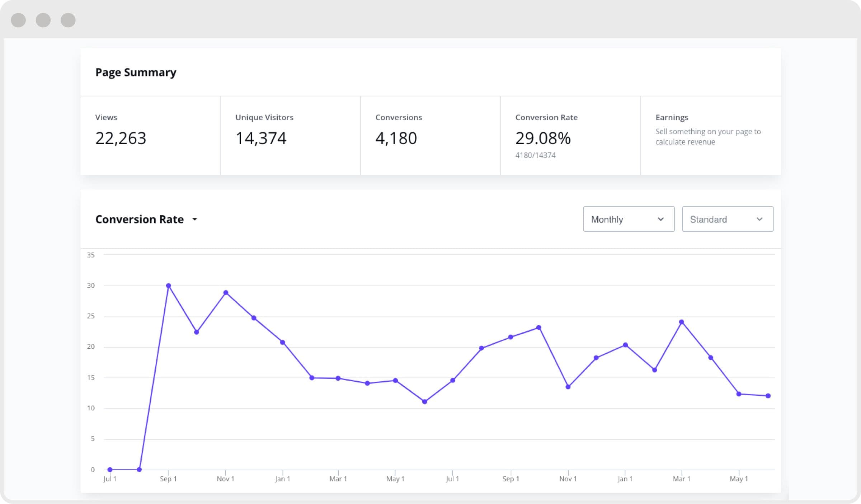
Task: Select the first Nov 1 data point
Action: (x=226, y=293)
